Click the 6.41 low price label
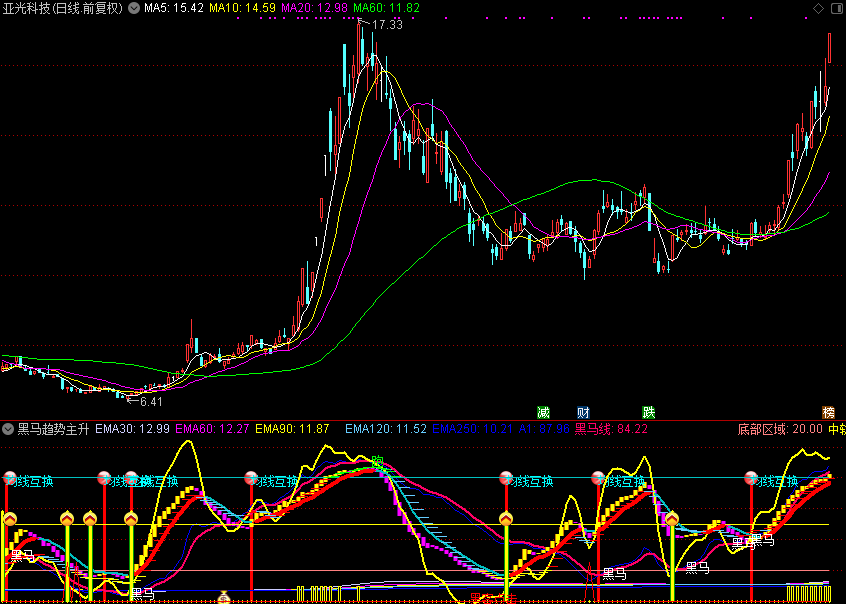The image size is (846, 604). [x=151, y=402]
